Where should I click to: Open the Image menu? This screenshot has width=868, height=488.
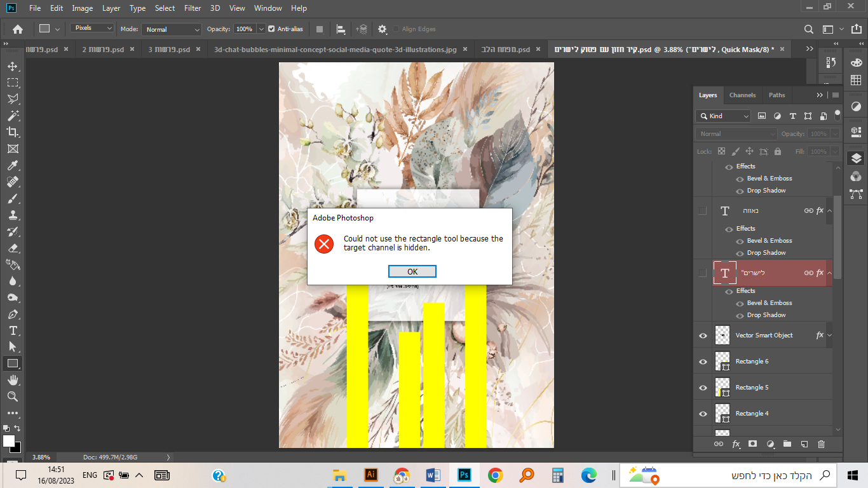pos(83,8)
